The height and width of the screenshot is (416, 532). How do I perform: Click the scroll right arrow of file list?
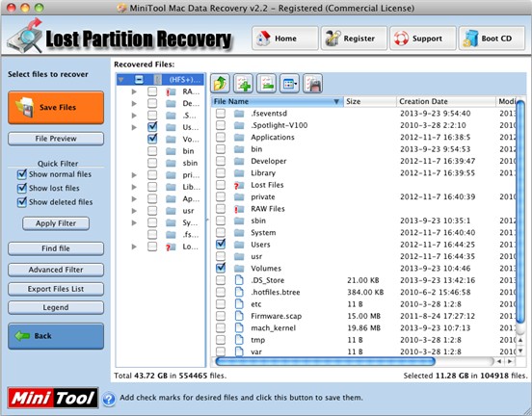coord(510,361)
